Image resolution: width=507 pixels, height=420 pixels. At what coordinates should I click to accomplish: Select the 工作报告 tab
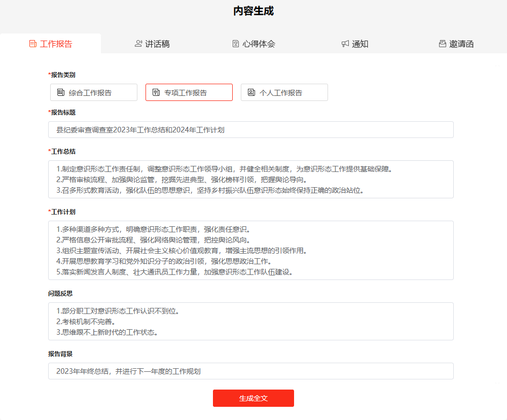click(50, 44)
